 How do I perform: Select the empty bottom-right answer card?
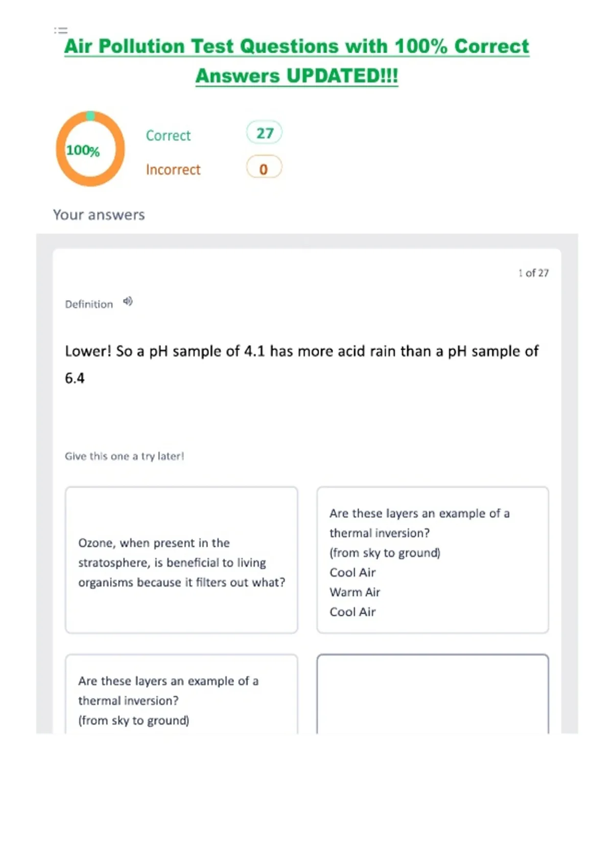pos(433,694)
